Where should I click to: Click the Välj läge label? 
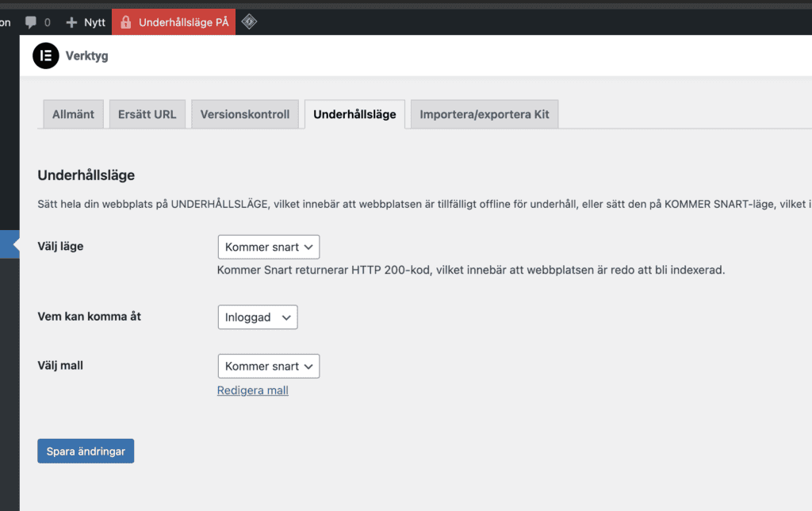(x=60, y=246)
